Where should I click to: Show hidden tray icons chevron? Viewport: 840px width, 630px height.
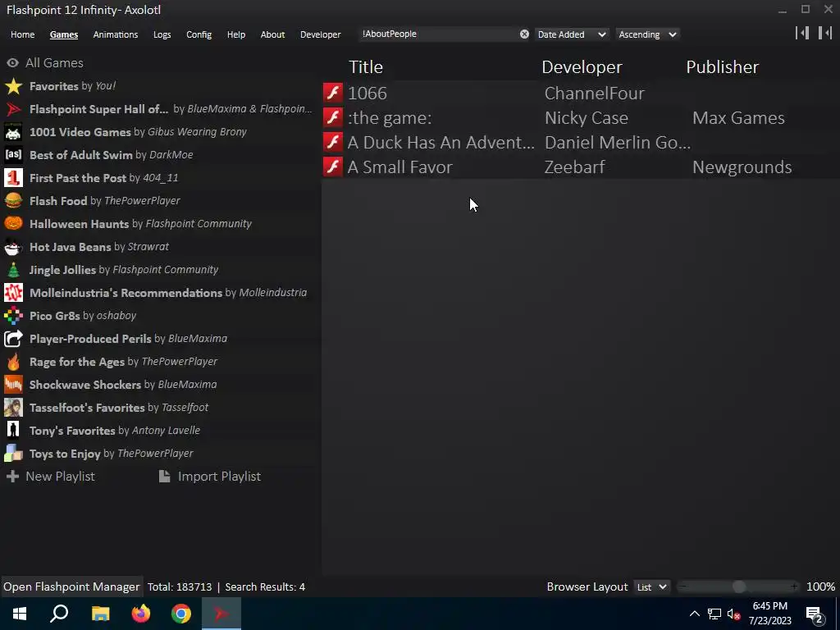[x=694, y=614]
